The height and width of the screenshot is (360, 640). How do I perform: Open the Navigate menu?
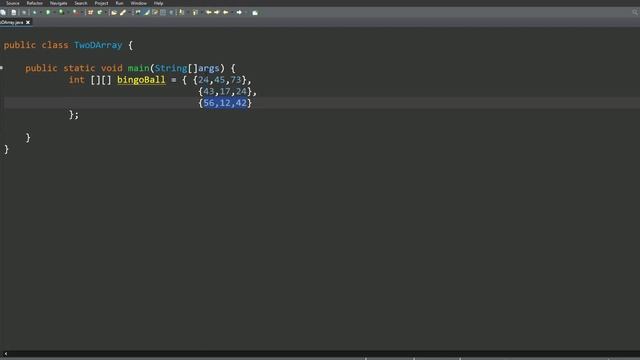click(58, 3)
